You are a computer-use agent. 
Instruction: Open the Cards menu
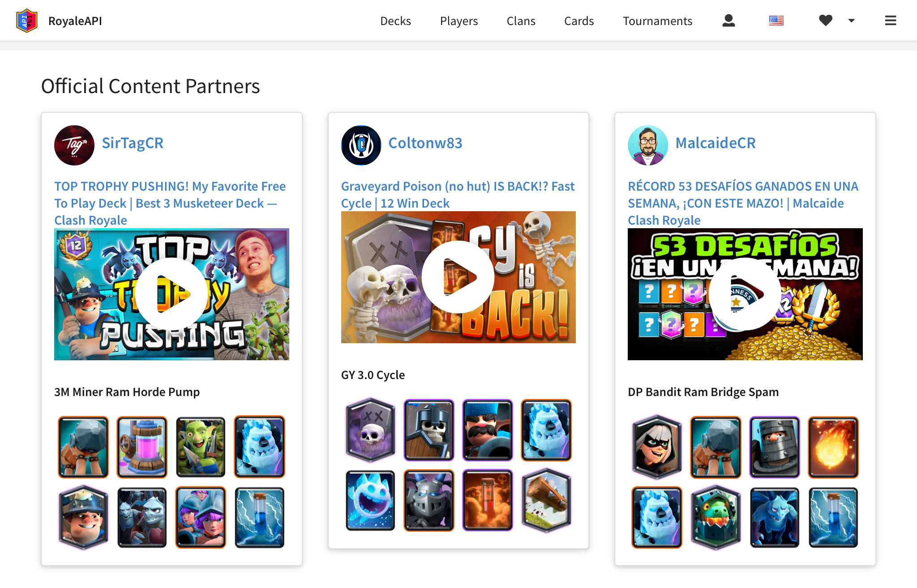(579, 21)
